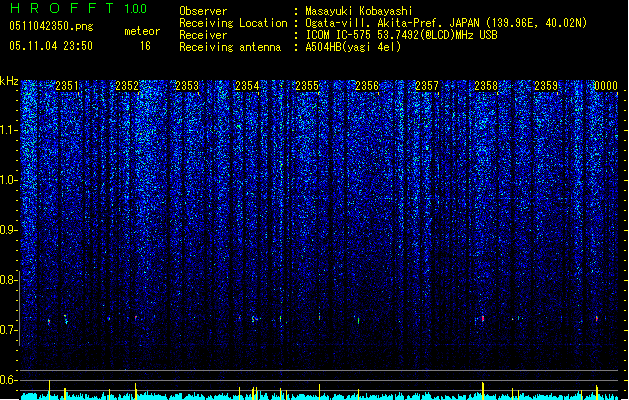Click the 2356 time marker

pos(367,86)
